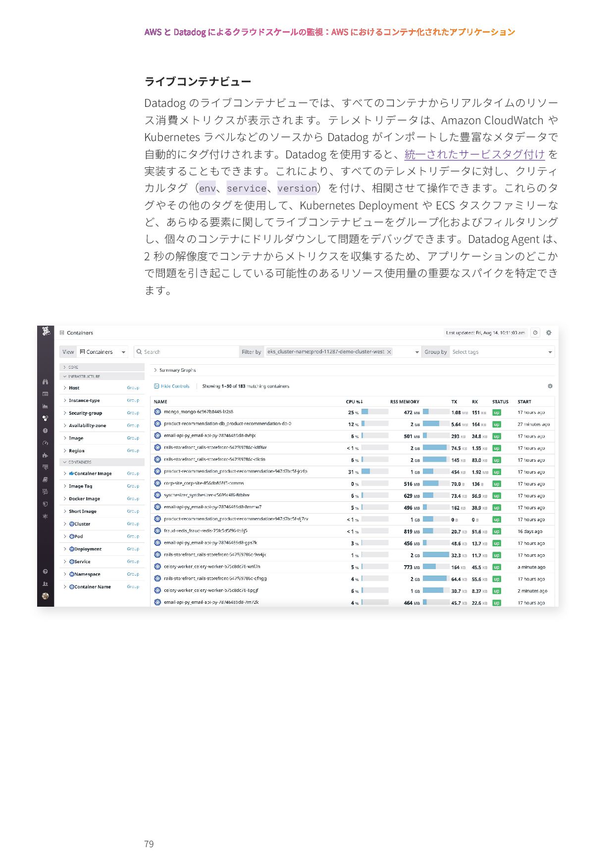Select the celery-worker wnl7n container row
The height and width of the screenshot is (868, 614).
352,567
